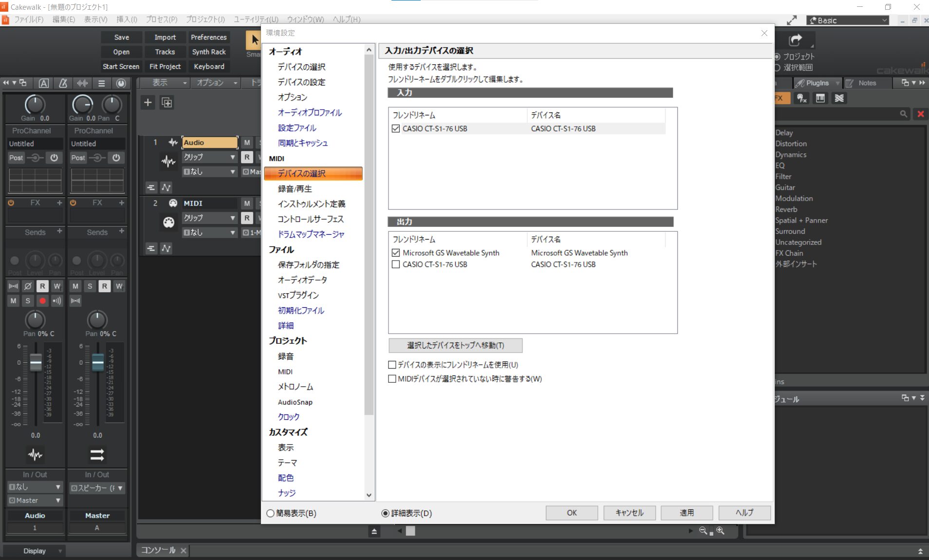This screenshot has height=560, width=929.
Task: Open the Display dropdown at bottom left
Action: pyautogui.click(x=34, y=551)
